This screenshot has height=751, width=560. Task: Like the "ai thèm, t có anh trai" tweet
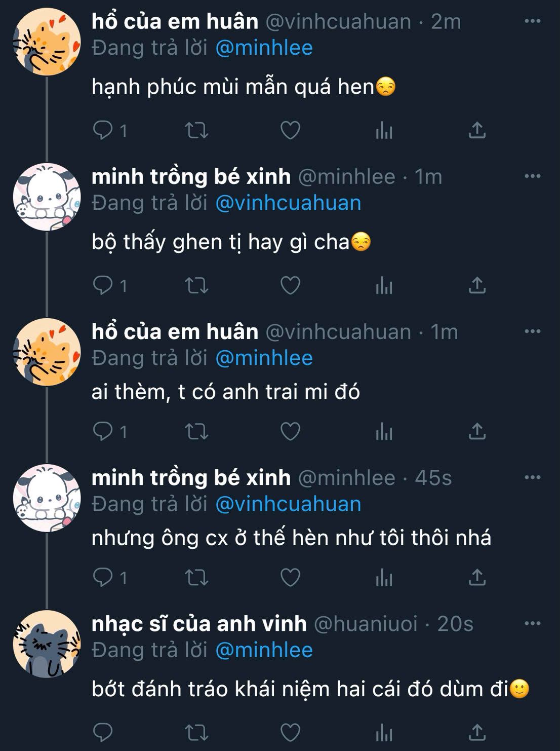[291, 432]
